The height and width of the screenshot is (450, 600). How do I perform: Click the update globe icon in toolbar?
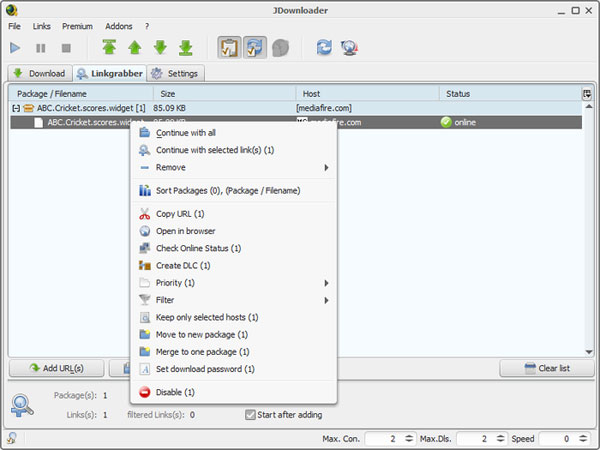pos(350,47)
